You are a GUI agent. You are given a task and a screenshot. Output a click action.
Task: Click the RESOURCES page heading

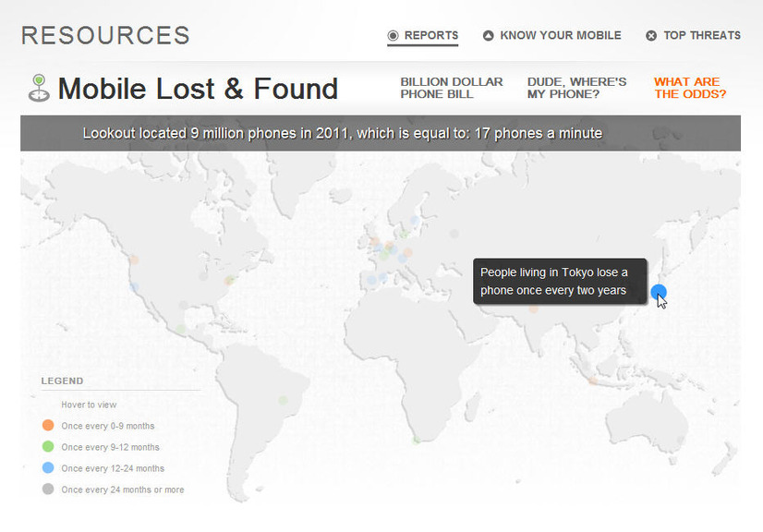tap(105, 35)
